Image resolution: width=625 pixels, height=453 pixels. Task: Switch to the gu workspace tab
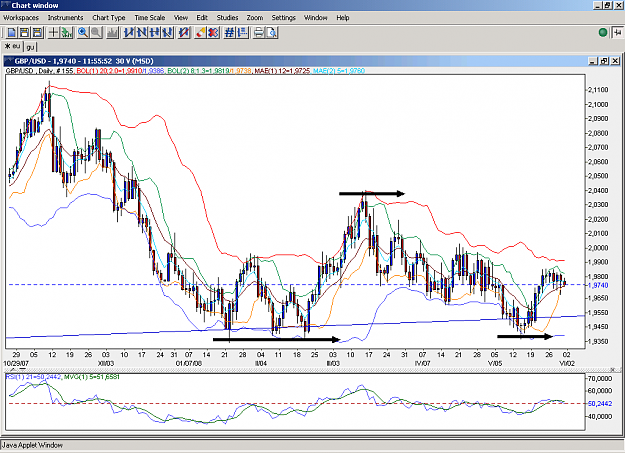click(x=30, y=47)
